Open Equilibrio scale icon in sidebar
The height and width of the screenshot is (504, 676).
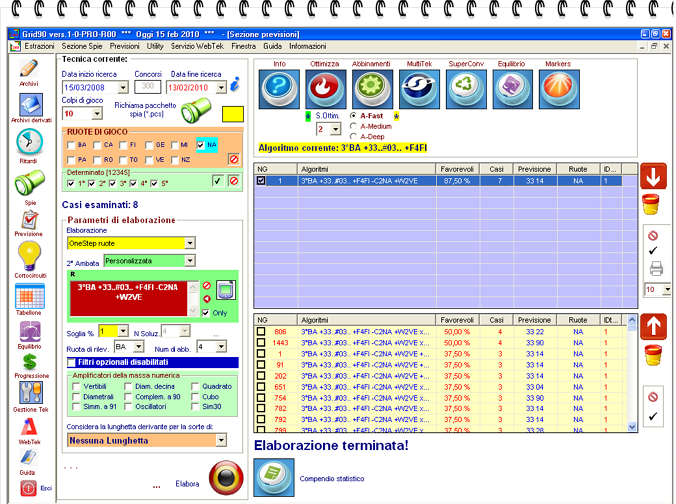tap(29, 332)
